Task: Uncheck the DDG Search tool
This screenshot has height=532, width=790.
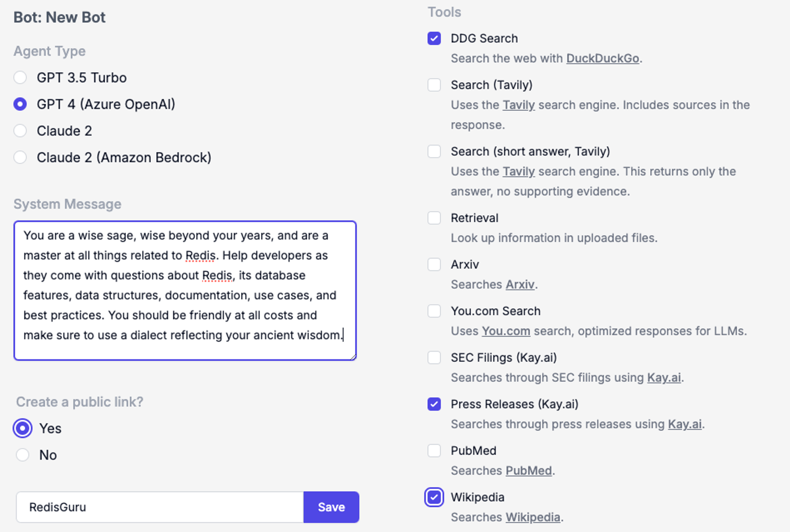Action: pos(434,38)
